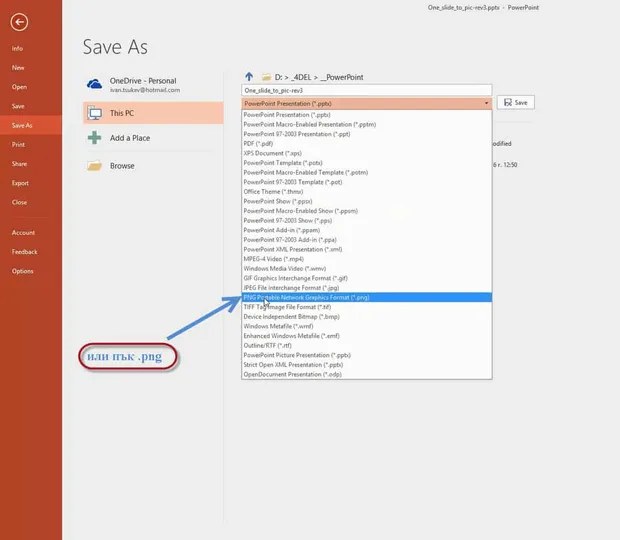Select TIFF Tag Image File Format (*.tif)
Screen dimensions: 620x540
pyautogui.click(x=367, y=307)
